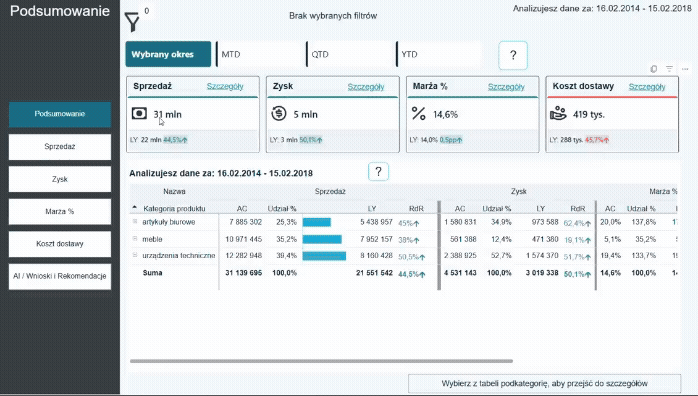
Task: Click the 419 tys. delivery cost value
Action: [588, 114]
